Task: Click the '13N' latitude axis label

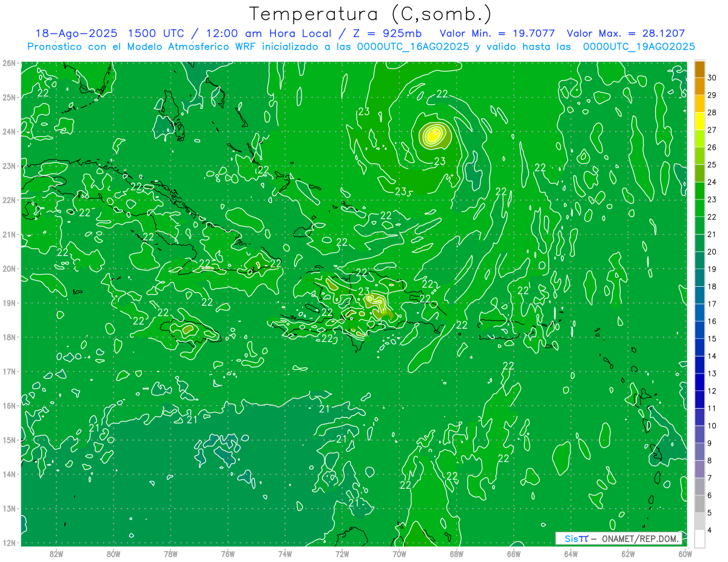Action: 9,508
